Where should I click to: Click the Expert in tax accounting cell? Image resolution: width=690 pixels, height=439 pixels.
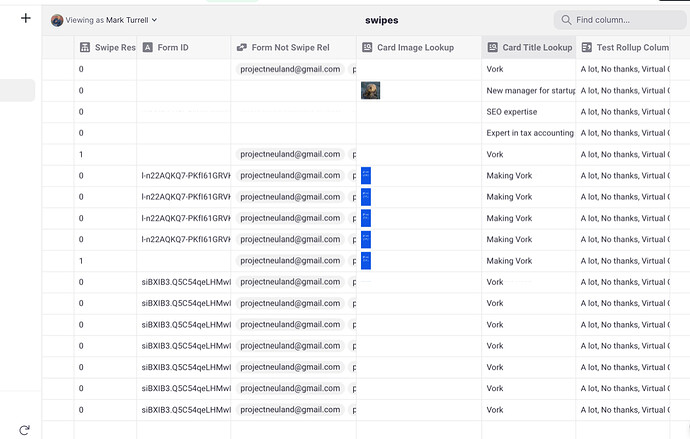(x=528, y=133)
